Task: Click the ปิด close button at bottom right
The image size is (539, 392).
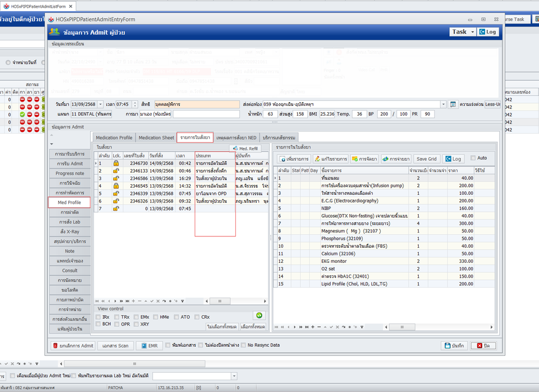Action: click(x=483, y=346)
